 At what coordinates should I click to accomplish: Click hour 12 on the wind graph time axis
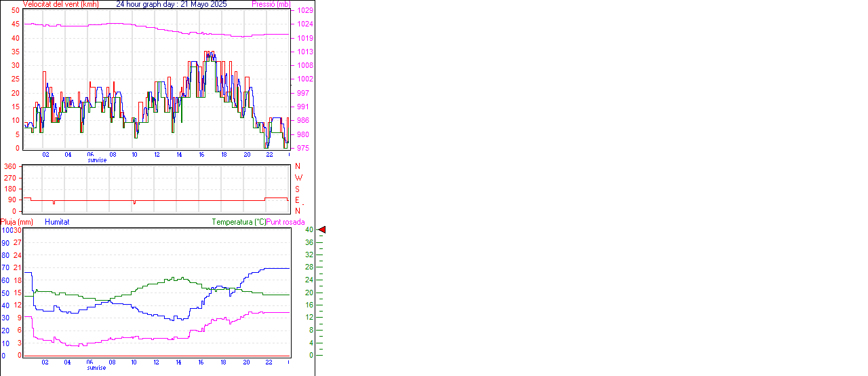pos(157,155)
